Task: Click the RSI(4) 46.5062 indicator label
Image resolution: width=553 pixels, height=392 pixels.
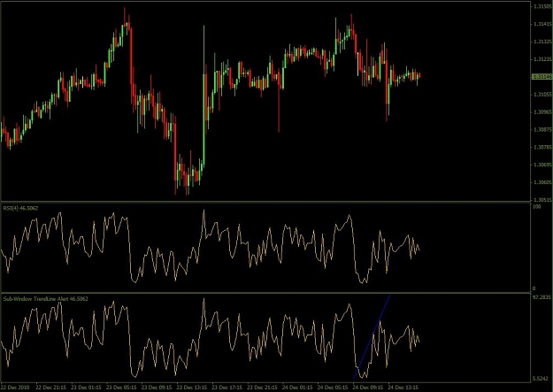Action: point(20,208)
